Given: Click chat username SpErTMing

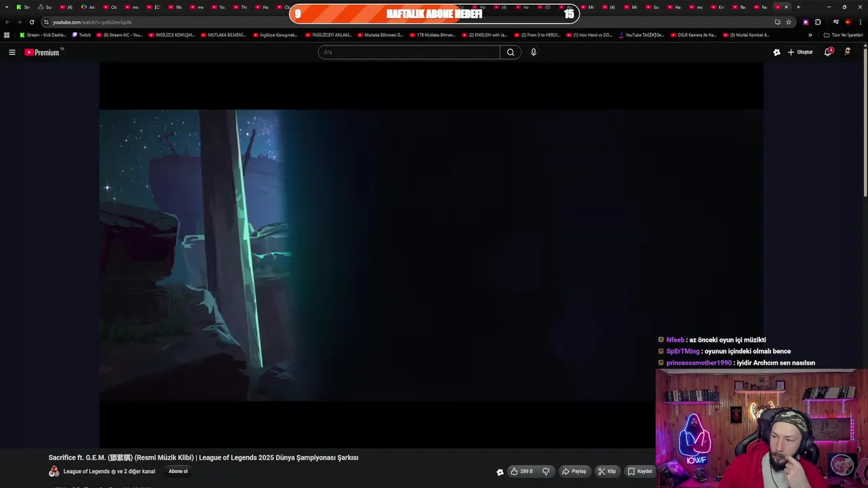Looking at the screenshot, I should point(683,352).
